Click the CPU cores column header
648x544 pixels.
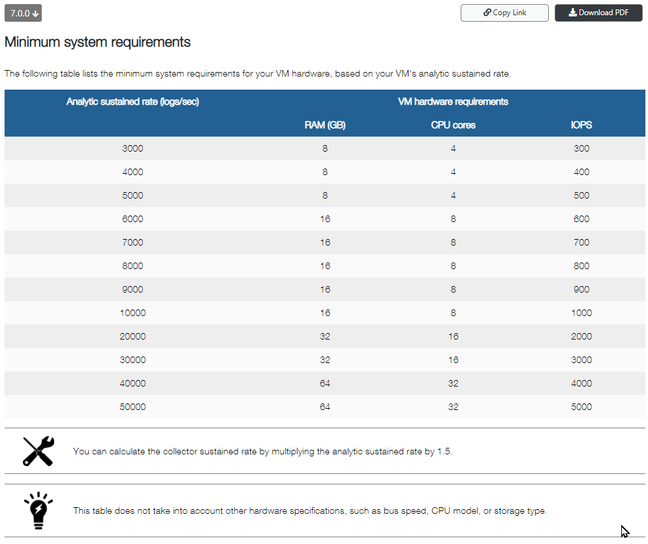453,125
